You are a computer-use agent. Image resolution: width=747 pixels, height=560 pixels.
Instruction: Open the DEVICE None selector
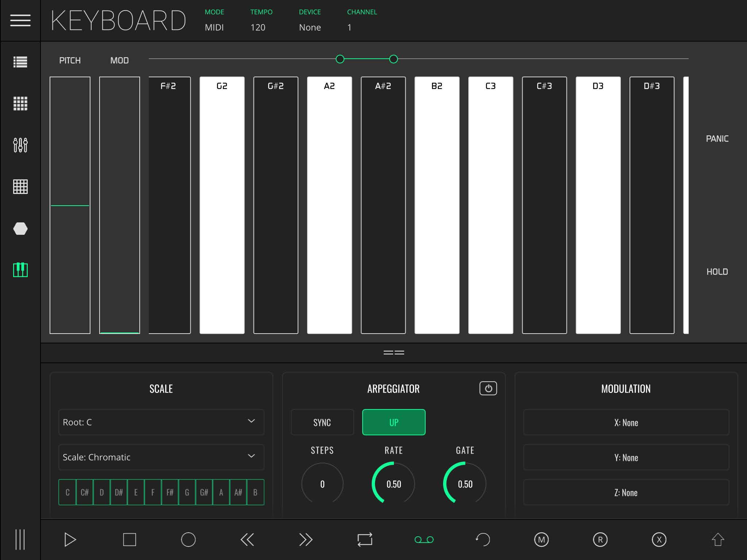(x=310, y=20)
